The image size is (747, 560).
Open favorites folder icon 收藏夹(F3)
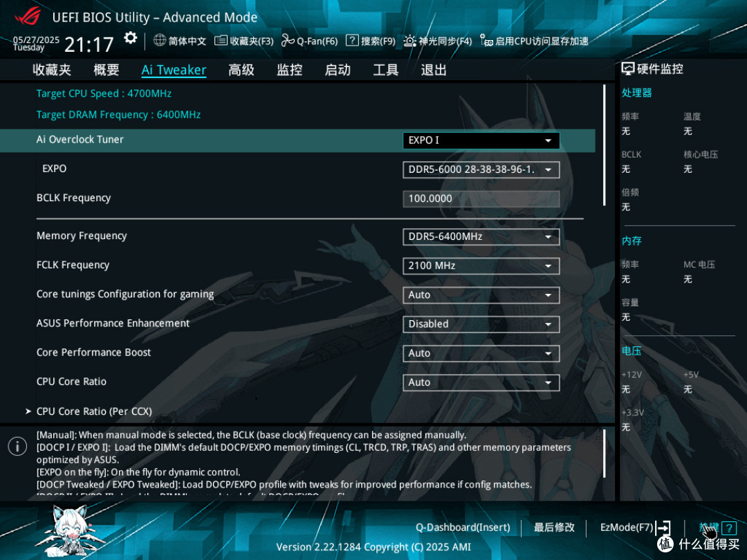tap(221, 41)
